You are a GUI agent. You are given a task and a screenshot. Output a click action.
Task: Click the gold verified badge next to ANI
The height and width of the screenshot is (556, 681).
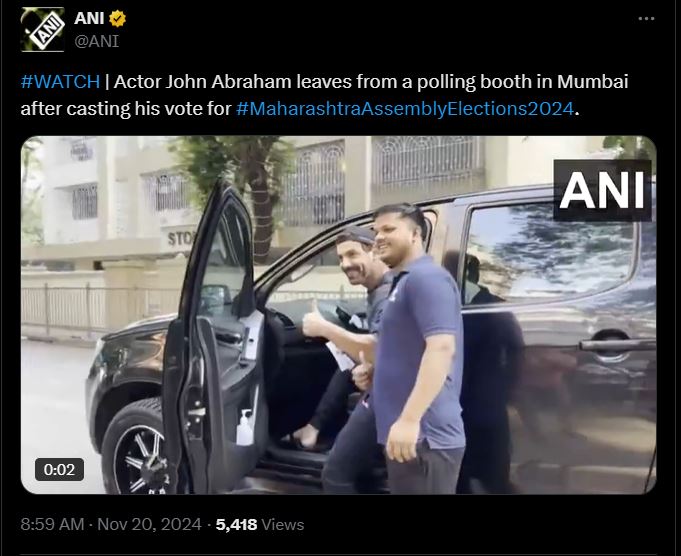pyautogui.click(x=117, y=19)
